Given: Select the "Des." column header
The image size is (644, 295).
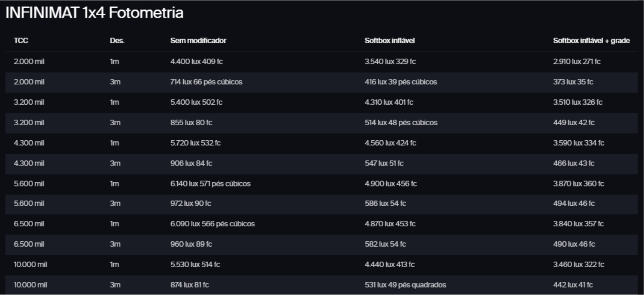Looking at the screenshot, I should tap(117, 41).
